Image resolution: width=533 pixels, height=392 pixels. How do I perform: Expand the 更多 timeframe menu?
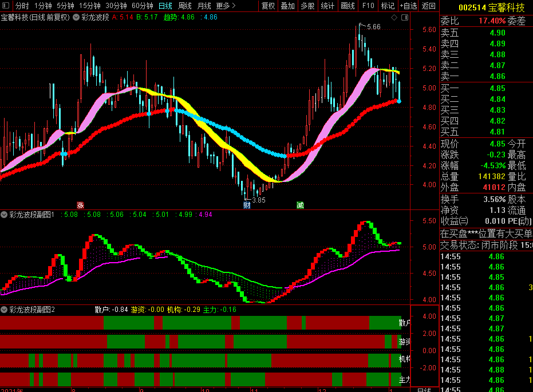[x=226, y=6]
